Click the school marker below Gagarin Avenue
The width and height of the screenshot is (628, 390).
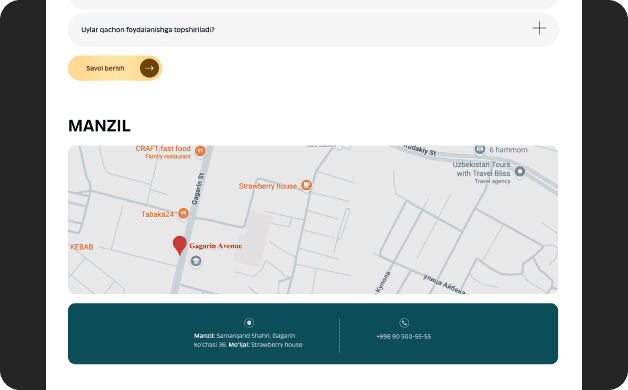(195, 262)
